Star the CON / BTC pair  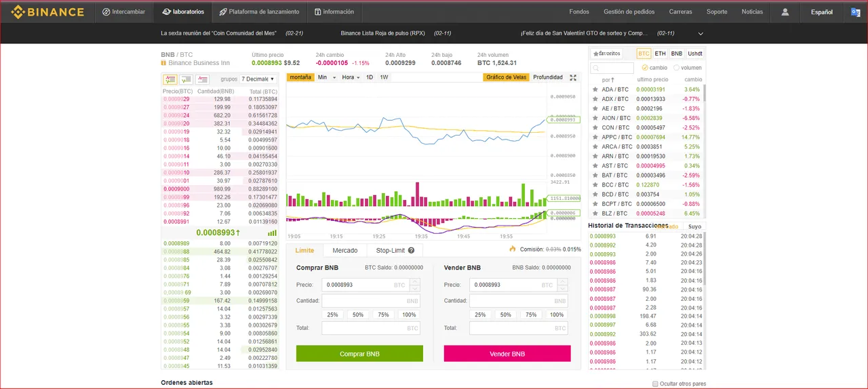pyautogui.click(x=595, y=127)
